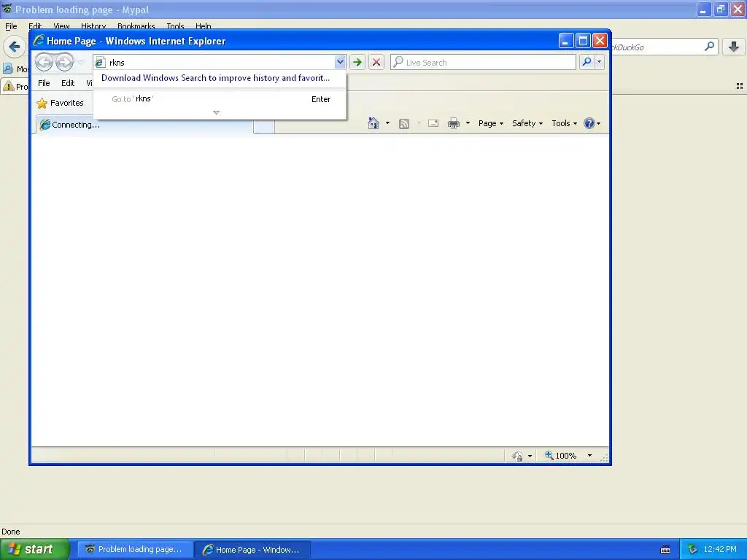Open the zoom level dropdown arrow

[x=589, y=456]
